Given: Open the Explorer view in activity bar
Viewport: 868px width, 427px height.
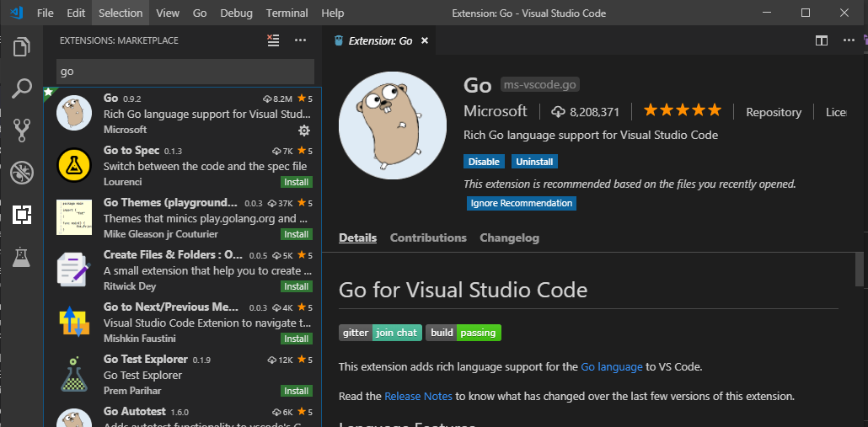Looking at the screenshot, I should pyautogui.click(x=22, y=46).
